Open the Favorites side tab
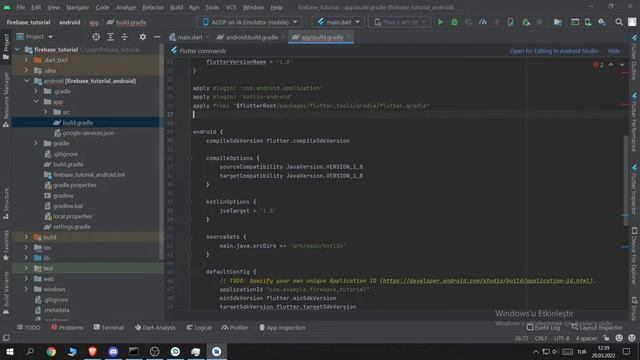This screenshot has height=360, width=640. click(6, 246)
